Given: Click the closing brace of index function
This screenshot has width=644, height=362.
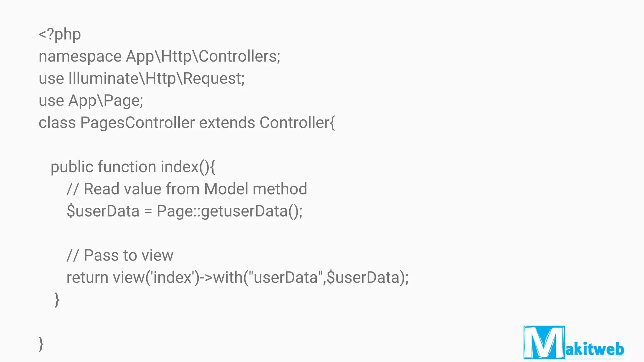Looking at the screenshot, I should click(x=57, y=299).
